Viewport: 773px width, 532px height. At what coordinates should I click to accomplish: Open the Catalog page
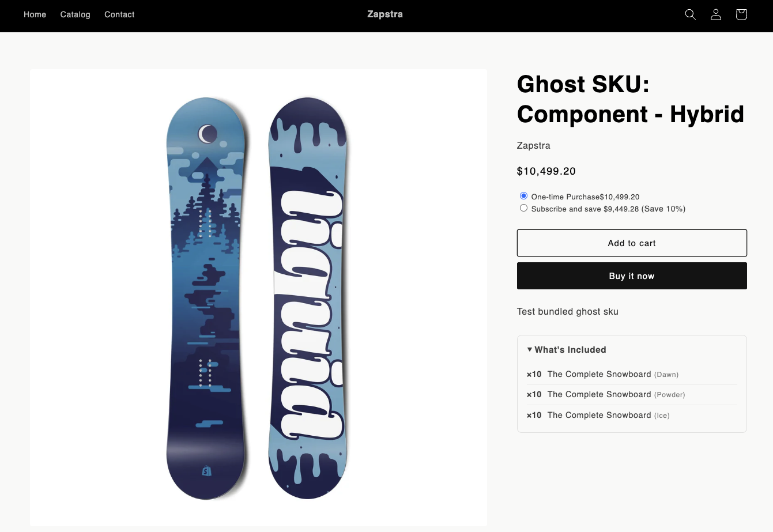(75, 14)
